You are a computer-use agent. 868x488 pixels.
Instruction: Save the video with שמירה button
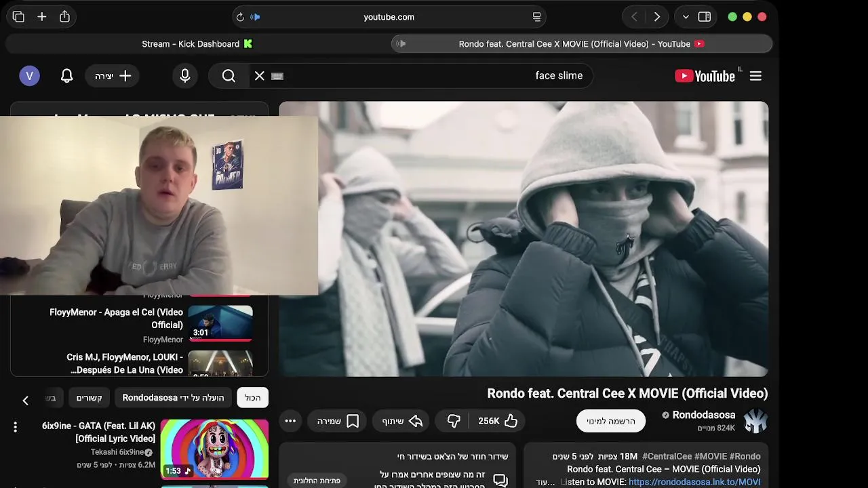(x=337, y=421)
